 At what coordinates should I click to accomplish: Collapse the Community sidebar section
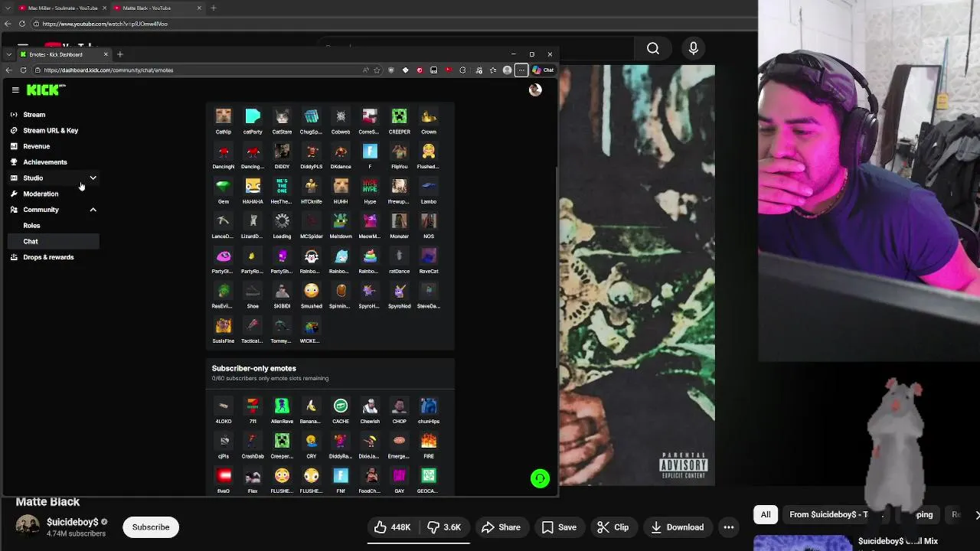point(93,210)
